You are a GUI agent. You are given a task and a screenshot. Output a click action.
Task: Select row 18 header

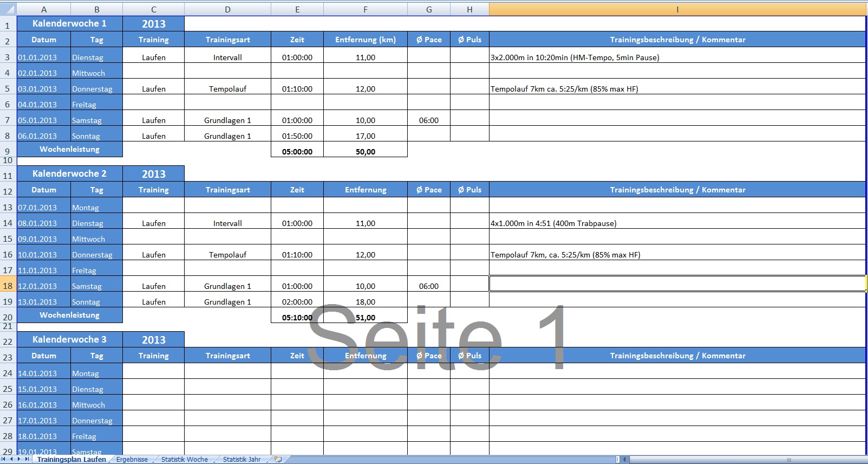pos(8,286)
